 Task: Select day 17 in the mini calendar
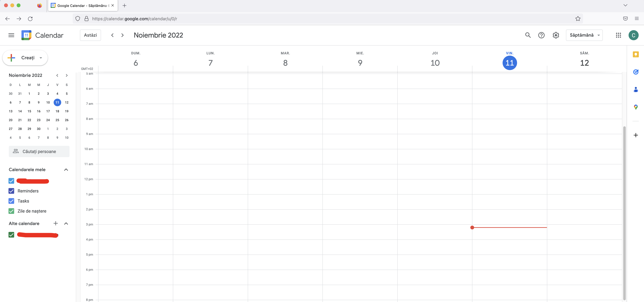pos(48,111)
